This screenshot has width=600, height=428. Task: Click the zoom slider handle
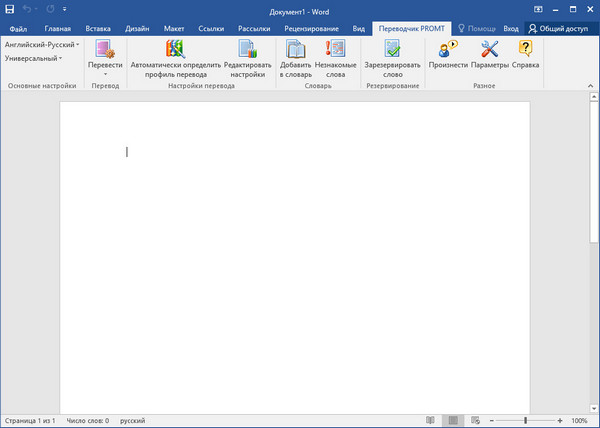(526, 421)
